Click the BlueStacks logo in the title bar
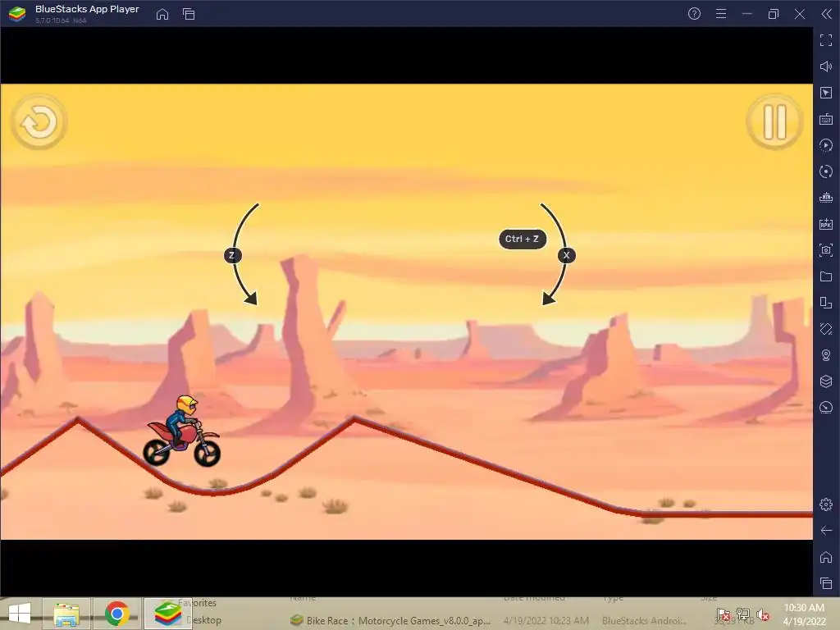This screenshot has width=840, height=630. point(17,14)
